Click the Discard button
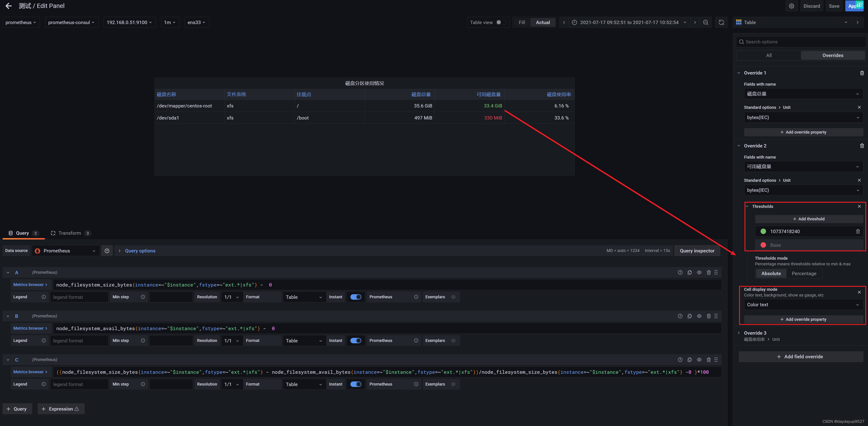 click(x=811, y=6)
